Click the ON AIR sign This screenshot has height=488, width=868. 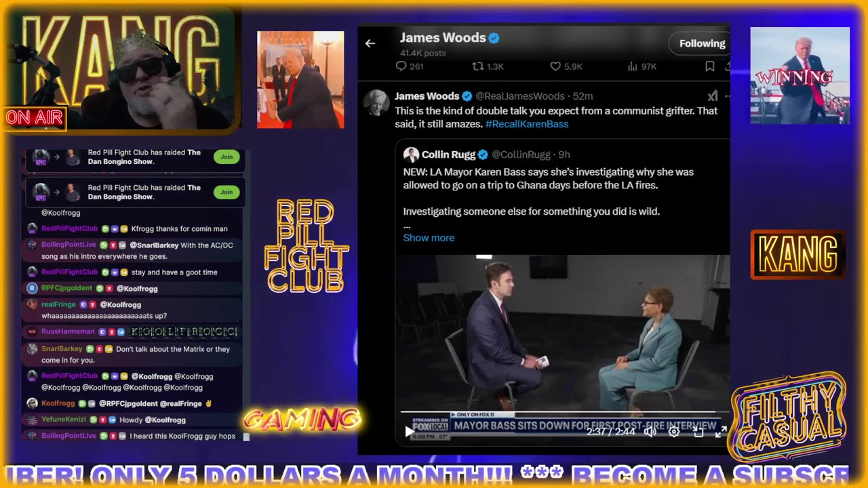point(34,118)
